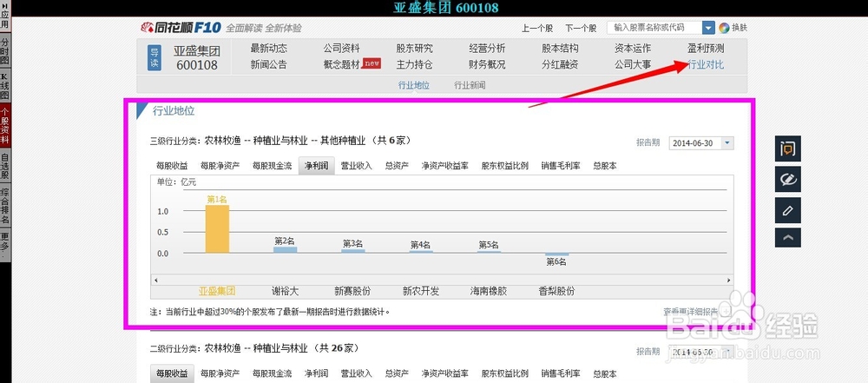This screenshot has height=383, width=868.
Task: Click the orange 第1名 bar
Action: 217,229
